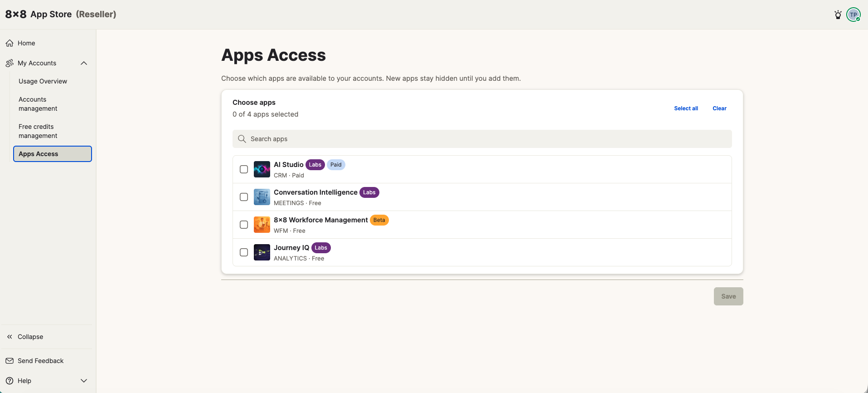Click the Conversation Intelligence app name
868x393 pixels.
(x=315, y=192)
